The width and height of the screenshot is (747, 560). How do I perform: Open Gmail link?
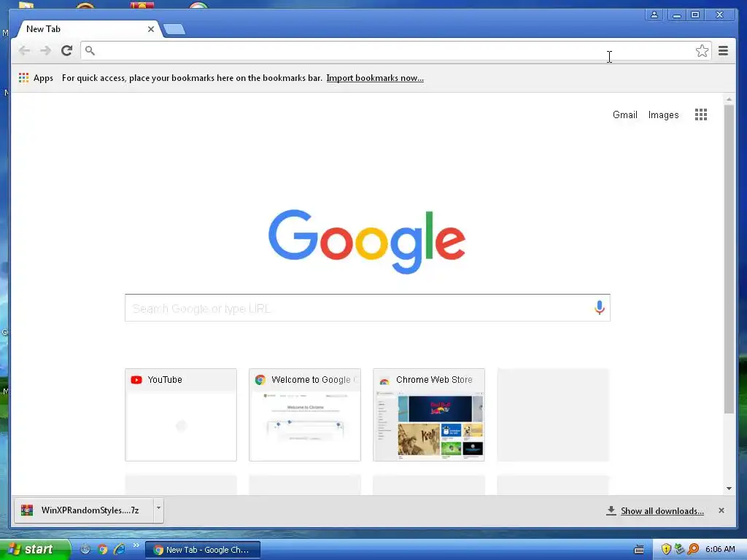(x=624, y=114)
